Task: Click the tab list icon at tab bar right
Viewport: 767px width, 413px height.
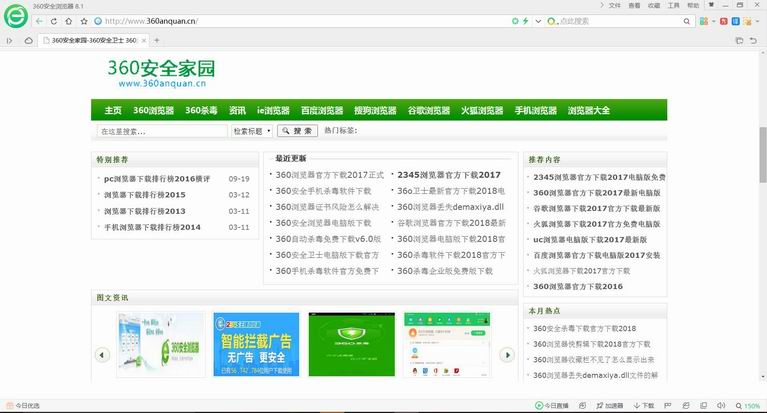Action: tap(739, 41)
